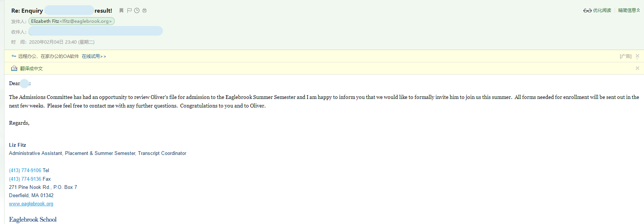Dismiss the translation suggestion bar
The width and height of the screenshot is (644, 224).
coord(637,68)
